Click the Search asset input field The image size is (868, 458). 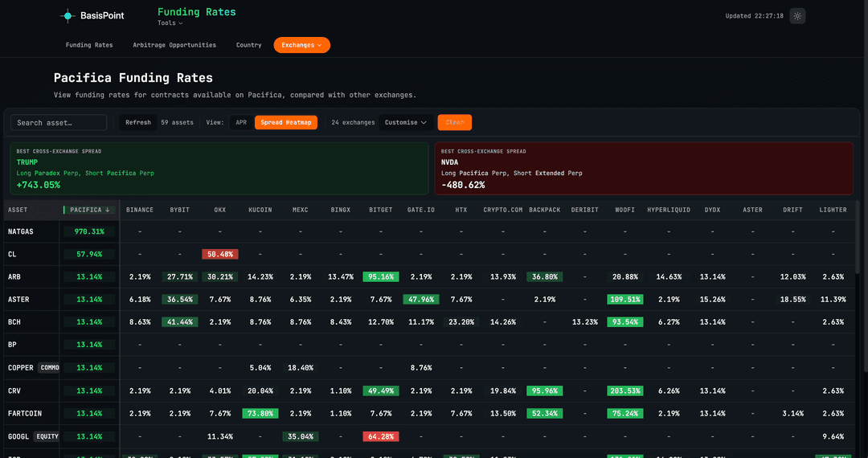(59, 123)
